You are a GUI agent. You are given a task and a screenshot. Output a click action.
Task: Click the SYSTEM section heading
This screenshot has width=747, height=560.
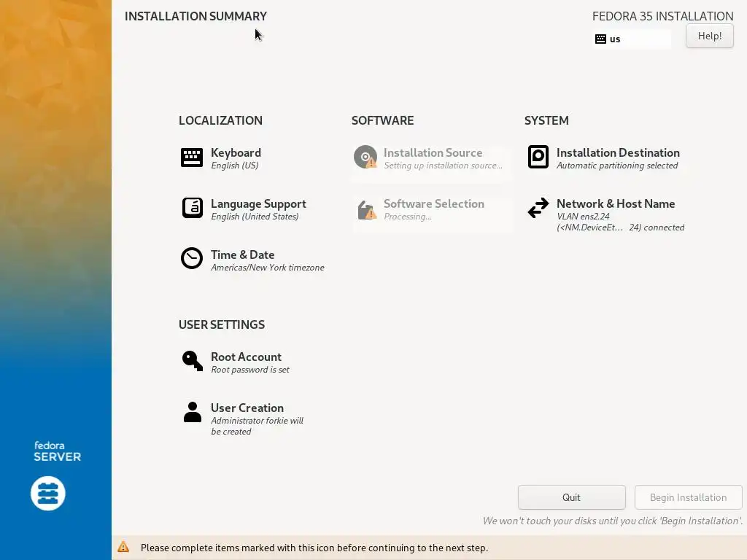click(546, 120)
